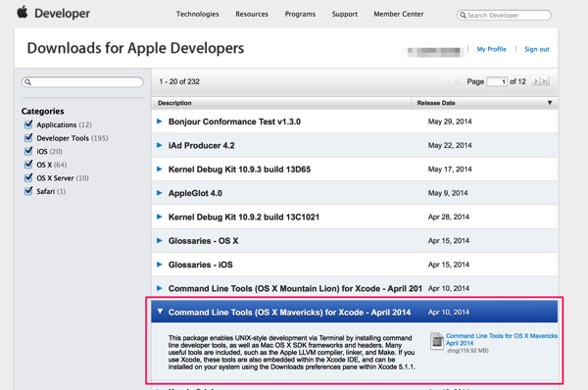The height and width of the screenshot is (390, 588).
Task: Go to next page arrow
Action: (x=536, y=81)
